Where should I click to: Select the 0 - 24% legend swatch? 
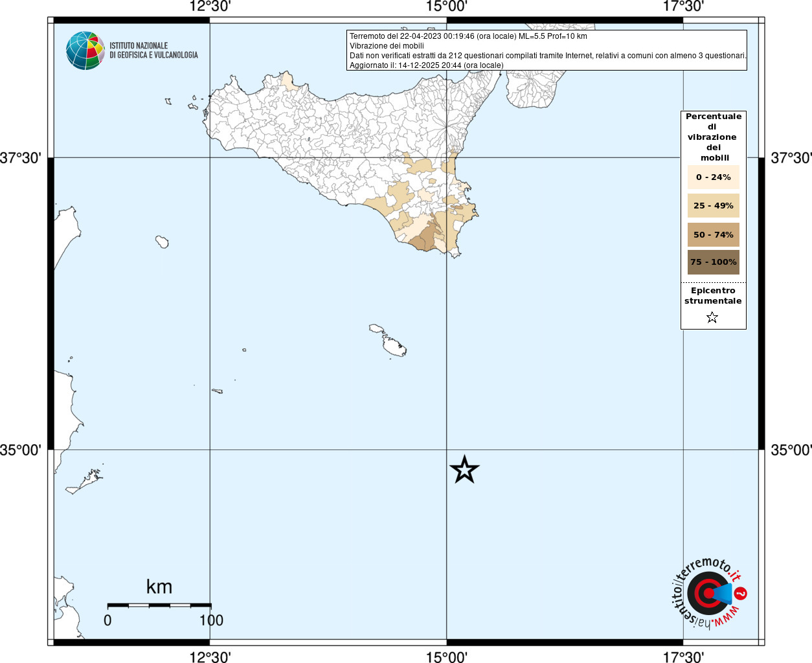[x=714, y=177]
